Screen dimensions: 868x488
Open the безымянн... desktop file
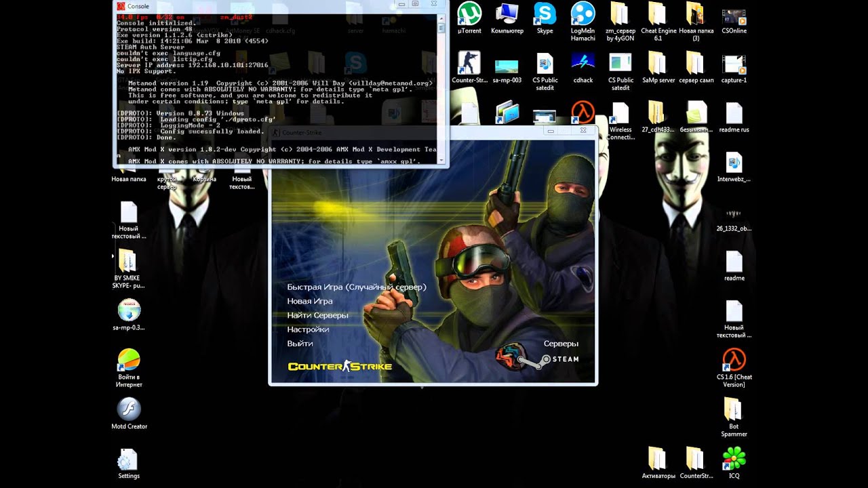696,117
